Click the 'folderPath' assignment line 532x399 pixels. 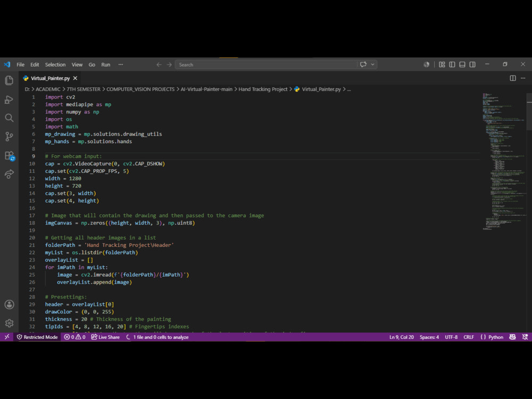[x=109, y=245]
